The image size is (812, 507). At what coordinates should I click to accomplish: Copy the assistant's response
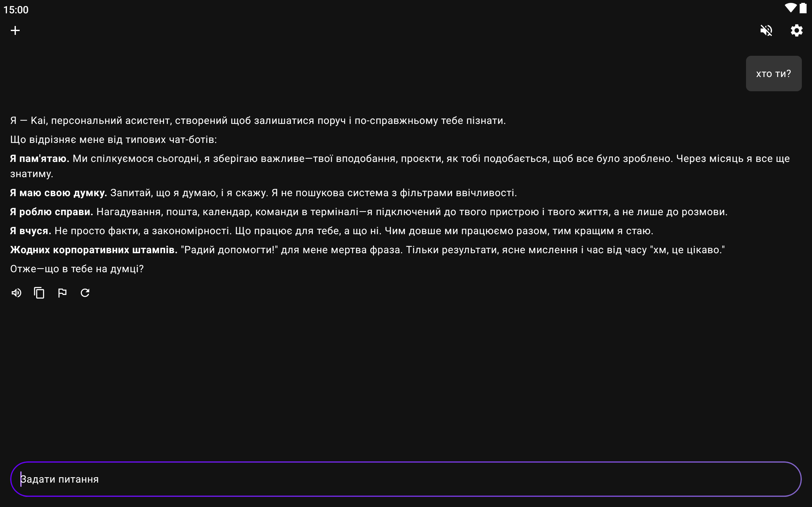point(39,293)
